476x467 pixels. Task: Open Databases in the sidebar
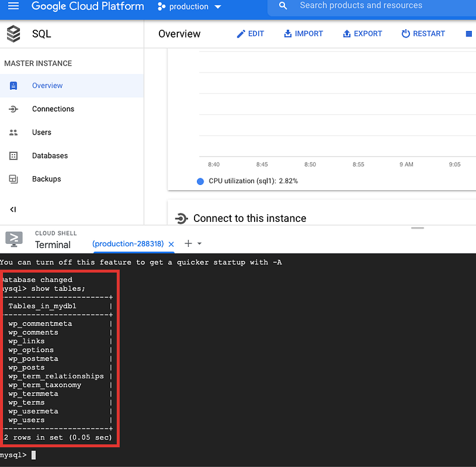click(71, 156)
